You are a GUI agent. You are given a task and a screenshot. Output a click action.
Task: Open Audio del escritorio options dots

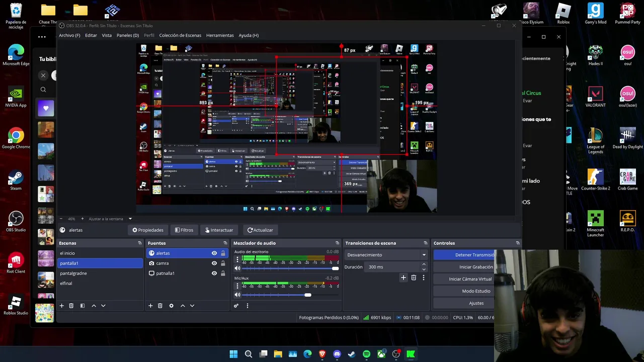pos(237,260)
